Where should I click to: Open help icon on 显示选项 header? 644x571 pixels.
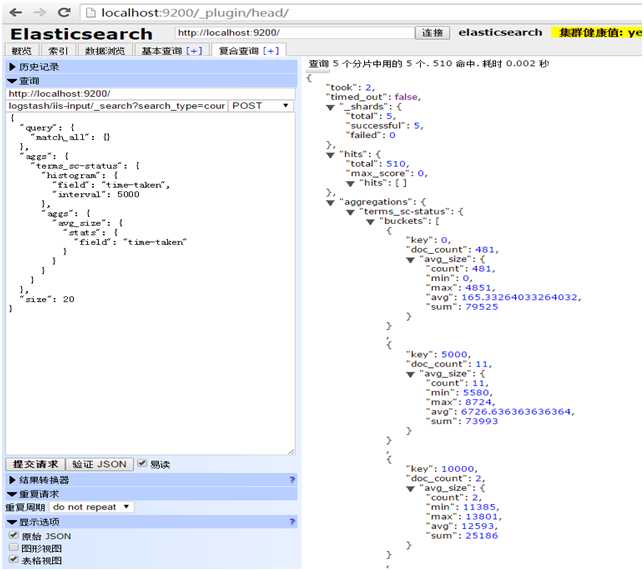(292, 522)
